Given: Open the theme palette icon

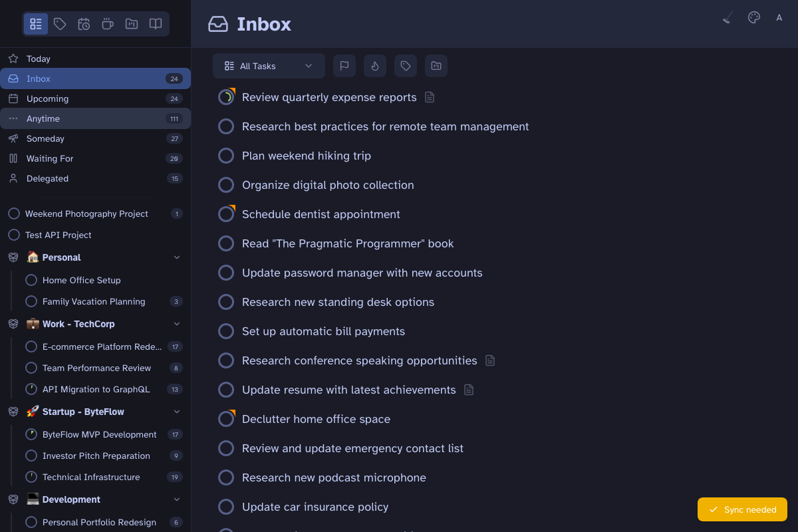Looking at the screenshot, I should click(x=754, y=18).
